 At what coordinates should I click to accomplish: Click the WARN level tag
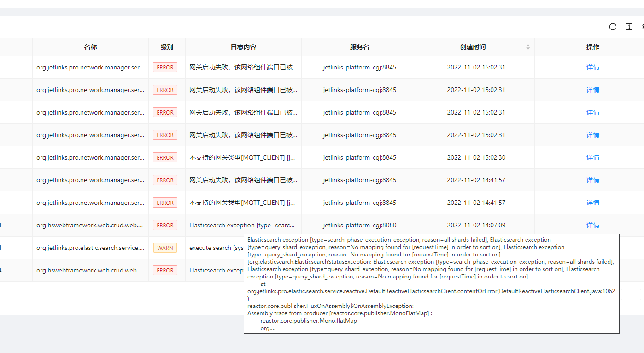pyautogui.click(x=165, y=248)
